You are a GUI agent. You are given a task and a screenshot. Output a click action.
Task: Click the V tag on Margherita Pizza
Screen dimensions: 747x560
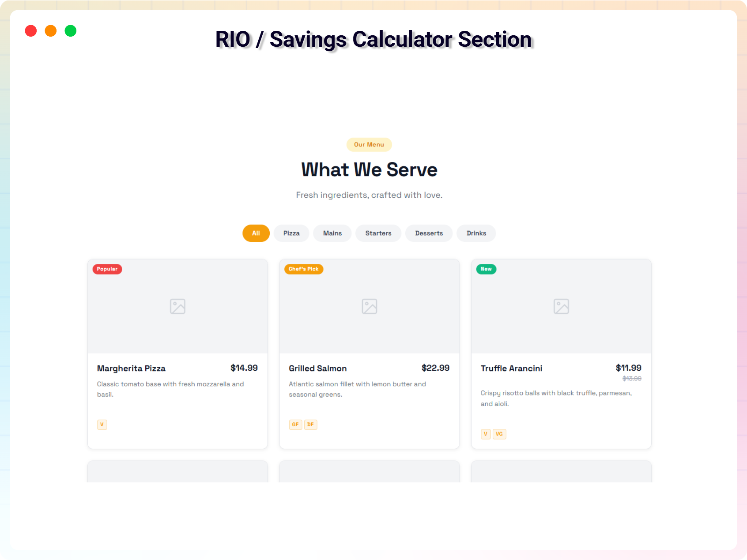pyautogui.click(x=102, y=425)
